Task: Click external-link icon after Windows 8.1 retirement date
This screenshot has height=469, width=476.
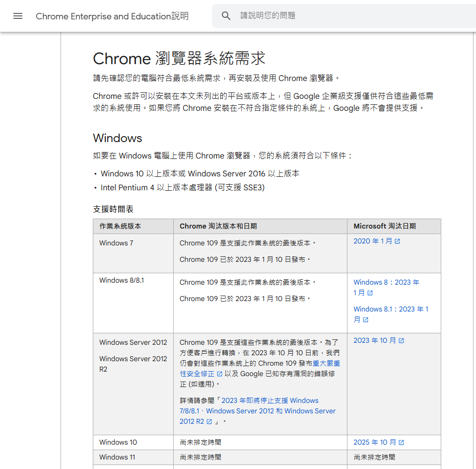Action: pos(366,320)
